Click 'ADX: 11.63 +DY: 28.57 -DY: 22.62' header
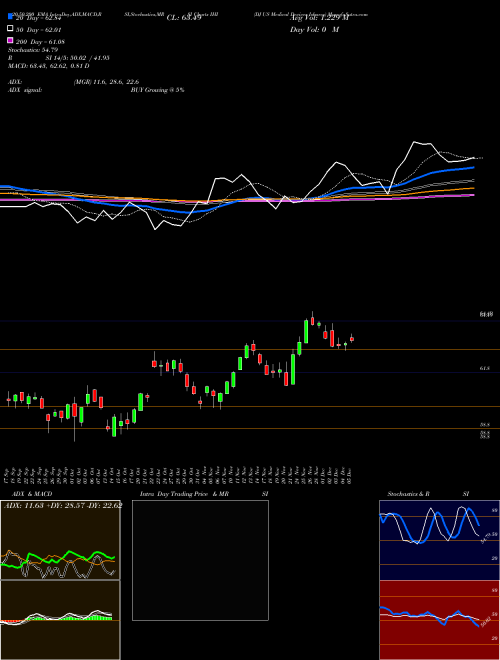The width and height of the screenshot is (500, 660). coord(63,505)
